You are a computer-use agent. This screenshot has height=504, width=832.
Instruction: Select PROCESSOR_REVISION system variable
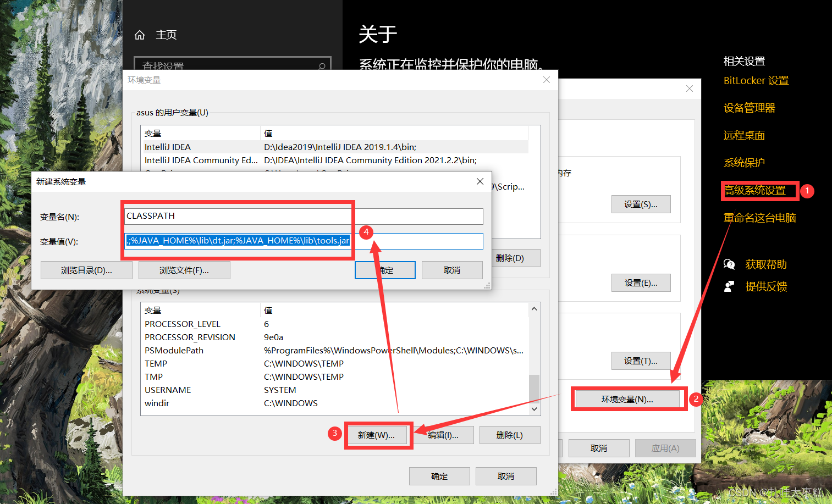(334, 337)
